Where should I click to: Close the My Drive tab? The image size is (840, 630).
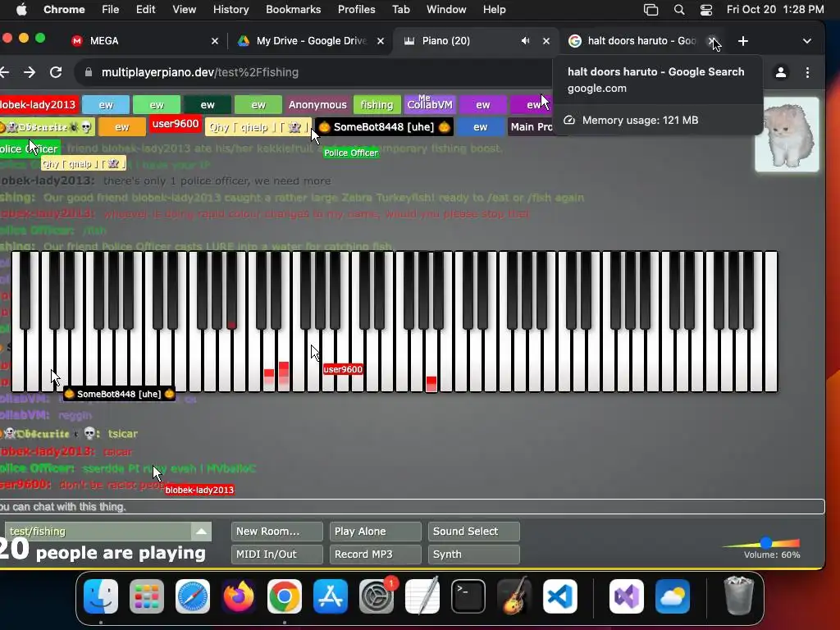point(381,41)
